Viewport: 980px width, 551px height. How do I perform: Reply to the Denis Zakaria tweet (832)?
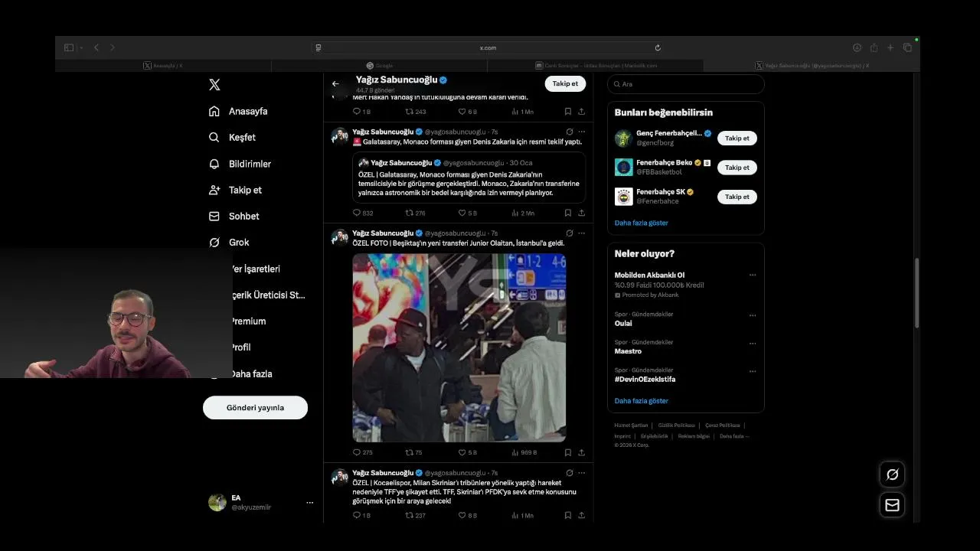point(363,213)
